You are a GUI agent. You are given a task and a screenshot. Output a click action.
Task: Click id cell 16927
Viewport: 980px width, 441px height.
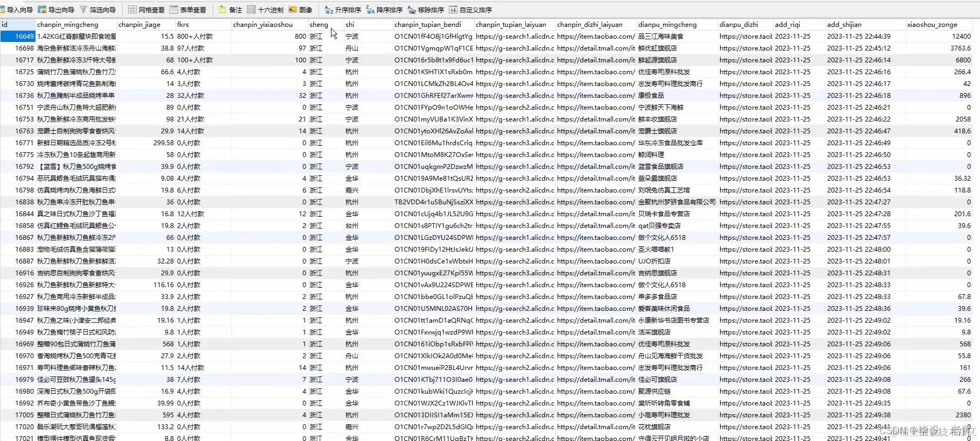(18, 296)
